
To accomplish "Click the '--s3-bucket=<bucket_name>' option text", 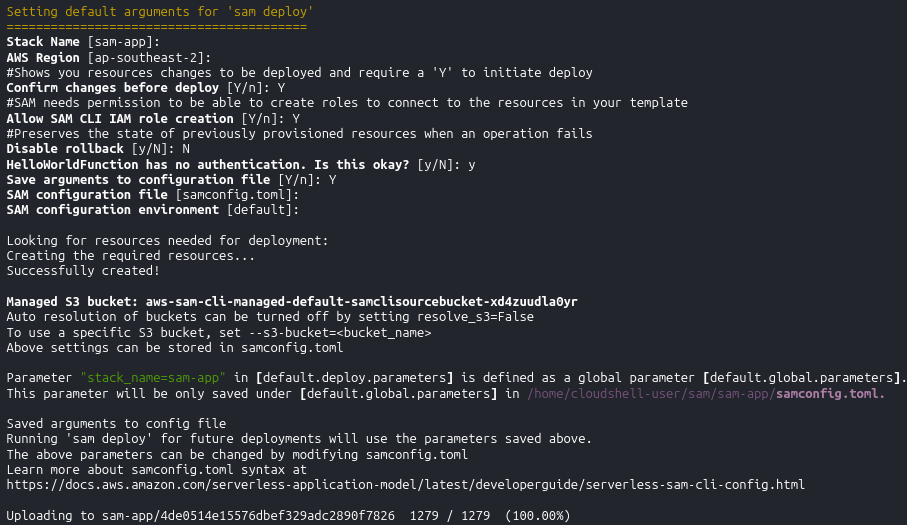I will tap(340, 332).
